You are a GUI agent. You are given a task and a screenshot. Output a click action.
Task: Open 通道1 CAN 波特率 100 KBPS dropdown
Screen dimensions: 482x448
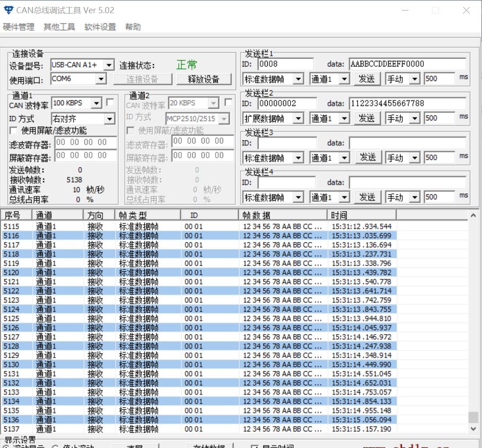[96, 103]
